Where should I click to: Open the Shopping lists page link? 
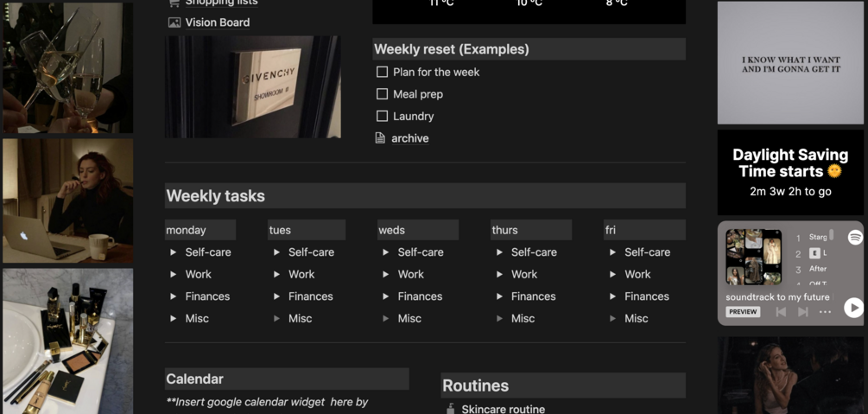point(221,3)
